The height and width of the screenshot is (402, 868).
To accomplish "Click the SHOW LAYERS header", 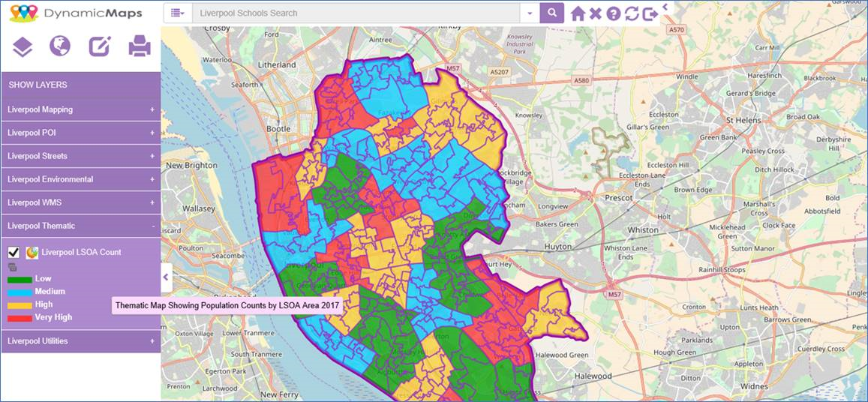I will 81,85.
